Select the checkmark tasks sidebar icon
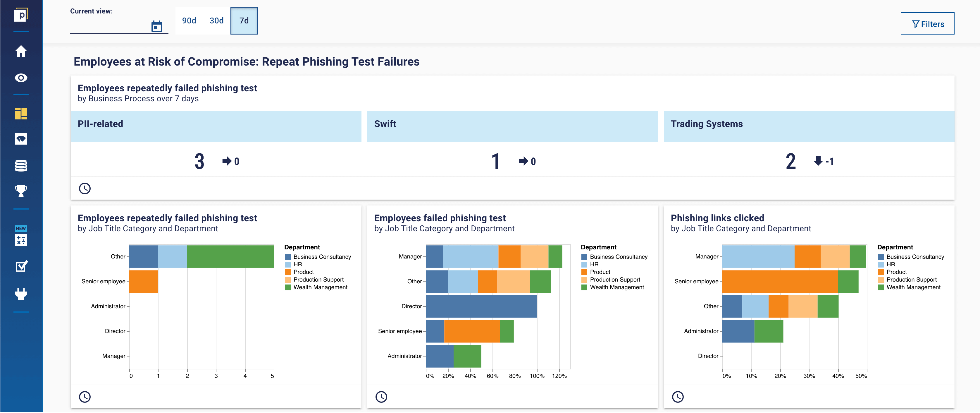The height and width of the screenshot is (413, 980). 21,266
